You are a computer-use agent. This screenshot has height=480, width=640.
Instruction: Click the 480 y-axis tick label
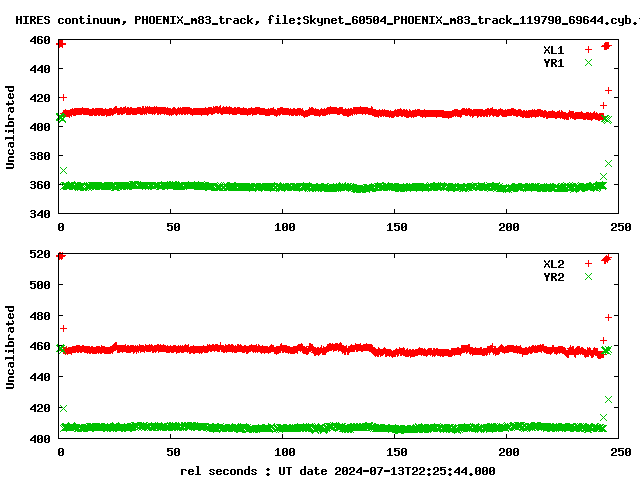tap(40, 316)
